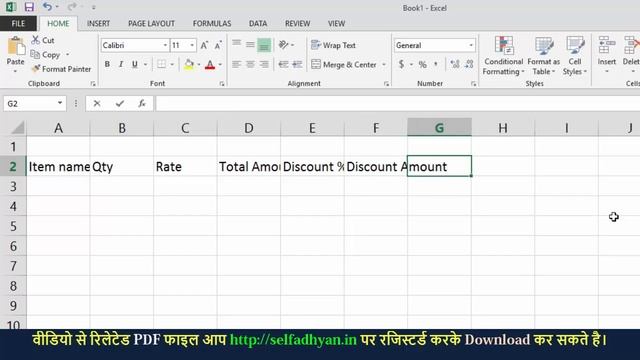
Task: Activate the Format Painter brush
Action: pos(62,69)
